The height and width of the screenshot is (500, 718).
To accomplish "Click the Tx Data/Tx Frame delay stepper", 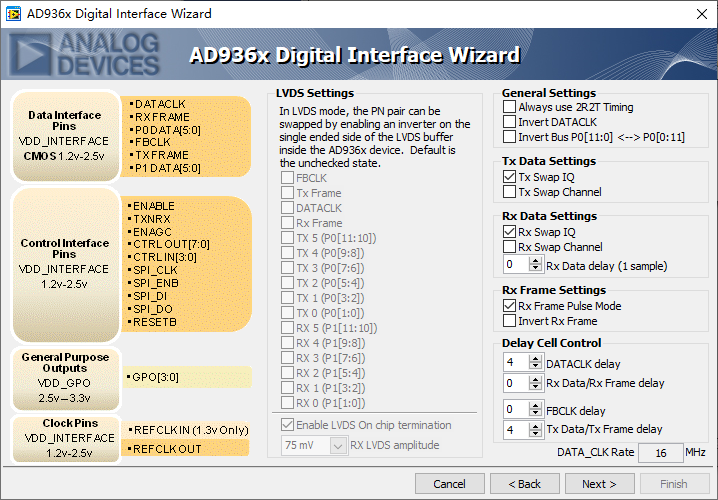I will click(x=535, y=430).
